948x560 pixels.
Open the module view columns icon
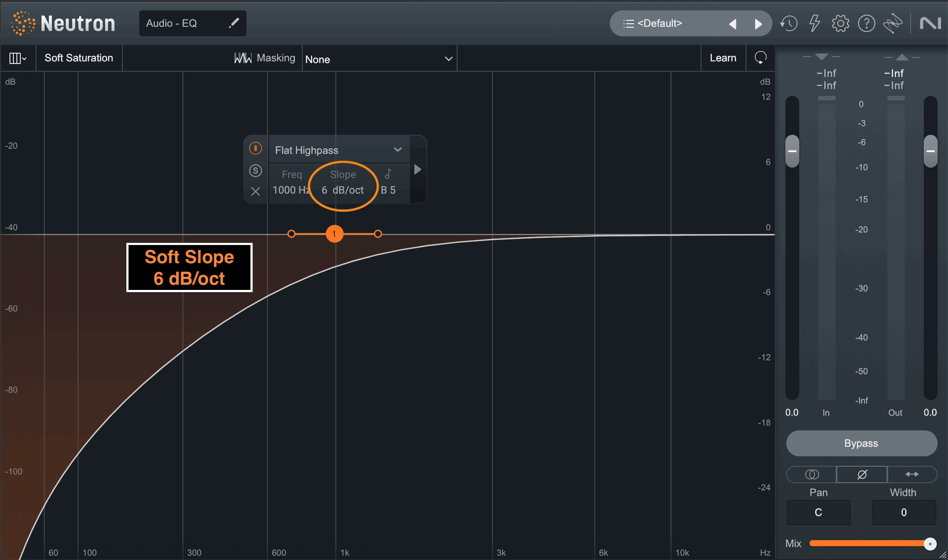[18, 58]
